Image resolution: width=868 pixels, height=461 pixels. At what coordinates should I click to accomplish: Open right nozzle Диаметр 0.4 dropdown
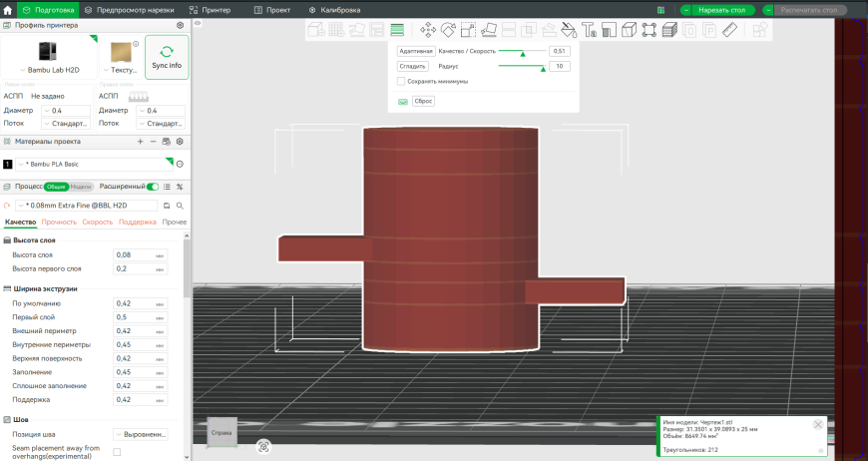(x=161, y=111)
